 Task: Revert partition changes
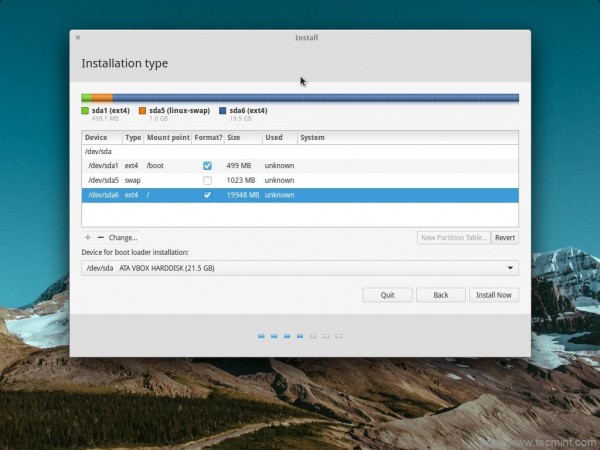(505, 238)
